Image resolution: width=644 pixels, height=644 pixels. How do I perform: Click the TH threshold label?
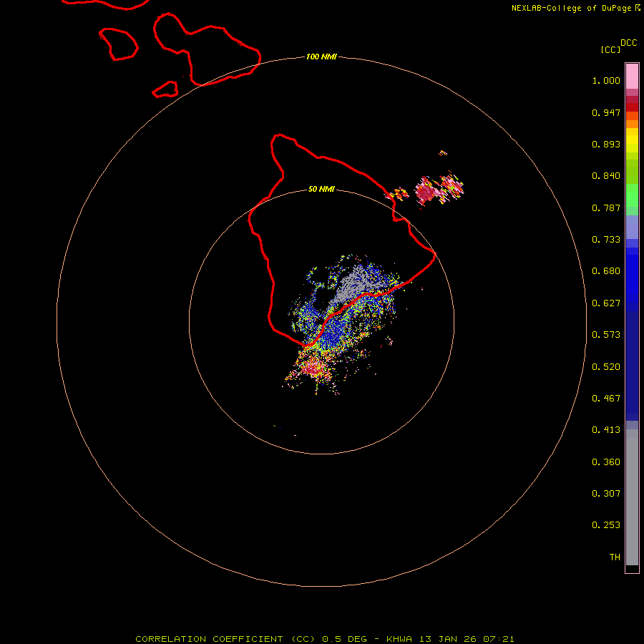tap(615, 557)
